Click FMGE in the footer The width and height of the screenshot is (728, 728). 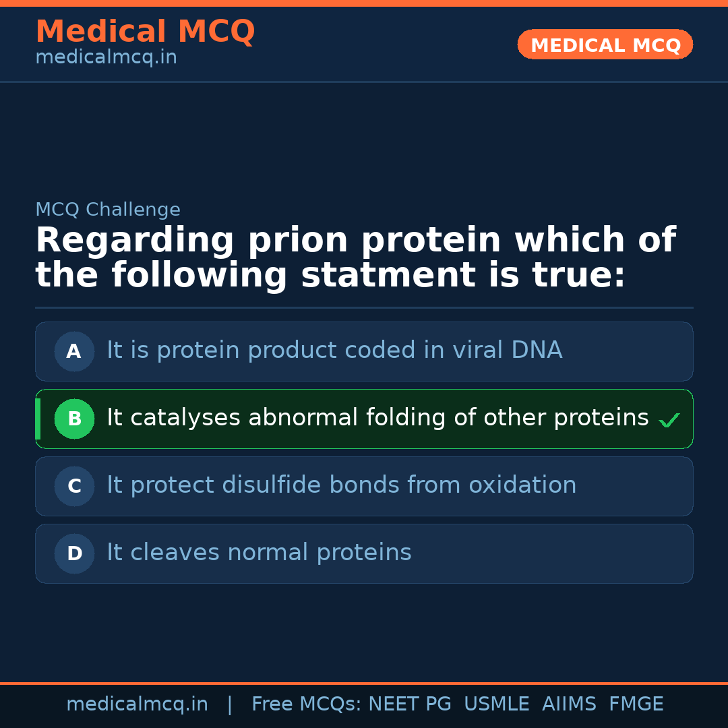(636, 704)
